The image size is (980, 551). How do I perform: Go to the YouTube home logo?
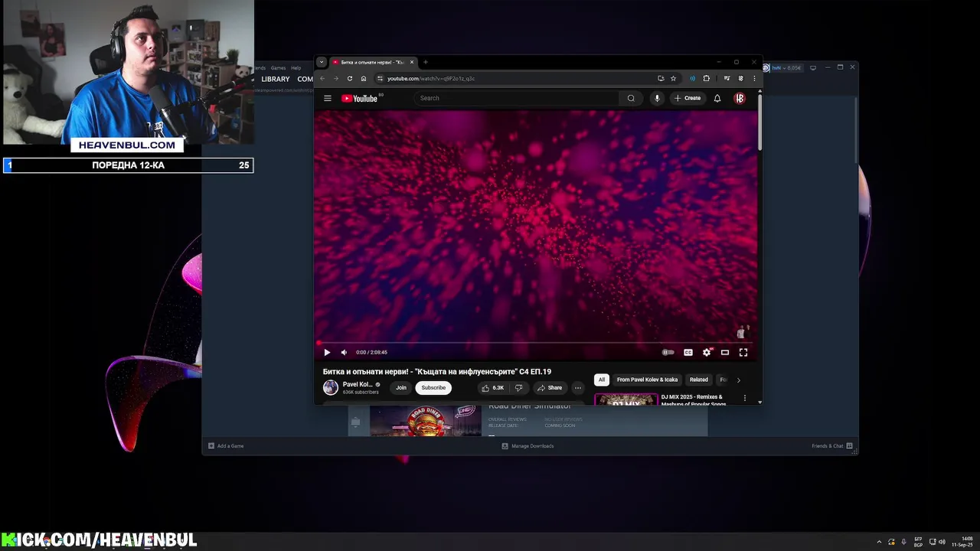coord(361,98)
